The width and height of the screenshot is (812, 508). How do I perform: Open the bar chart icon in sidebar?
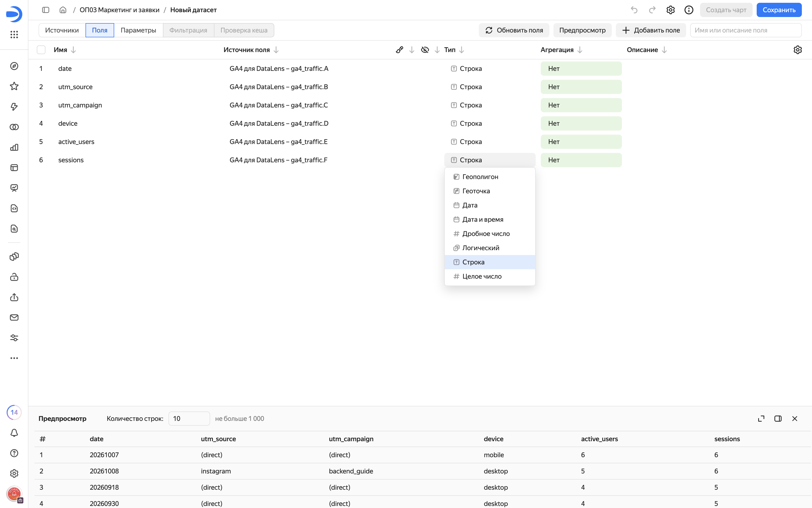coord(14,148)
